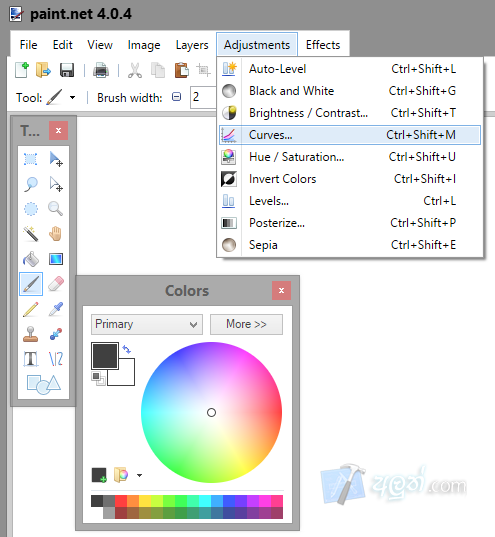Select the Paint Bucket tool
The image size is (495, 537).
tap(31, 259)
